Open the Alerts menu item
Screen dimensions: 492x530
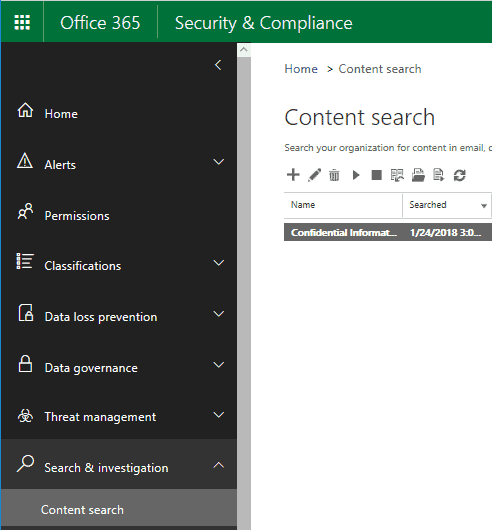point(60,165)
